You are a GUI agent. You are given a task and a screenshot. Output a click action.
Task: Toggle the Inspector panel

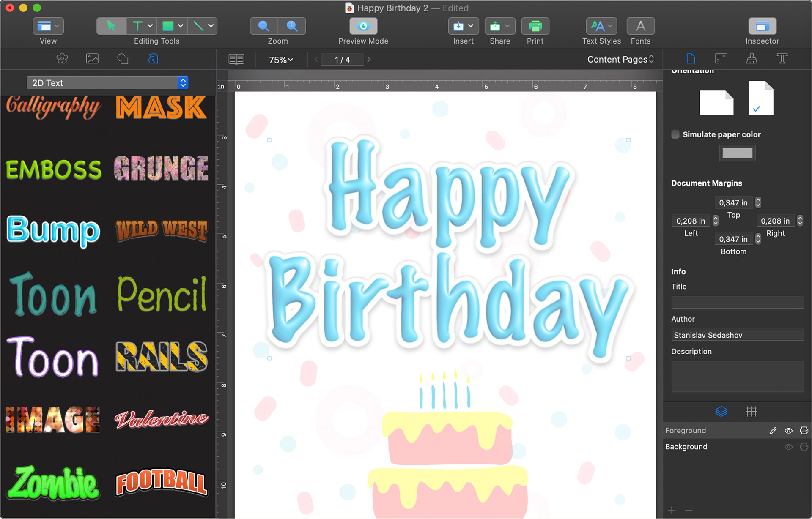pos(762,26)
